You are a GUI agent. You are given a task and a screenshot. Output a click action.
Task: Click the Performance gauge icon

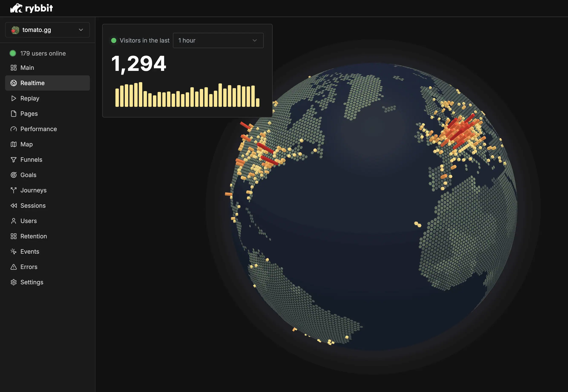[13, 129]
